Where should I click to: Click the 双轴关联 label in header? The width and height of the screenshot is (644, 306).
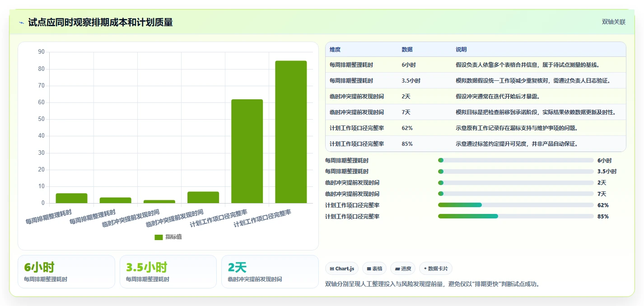coord(614,22)
